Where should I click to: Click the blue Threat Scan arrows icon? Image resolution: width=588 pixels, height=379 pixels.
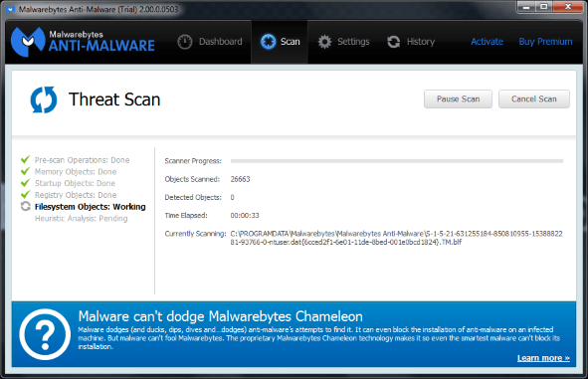point(44,99)
